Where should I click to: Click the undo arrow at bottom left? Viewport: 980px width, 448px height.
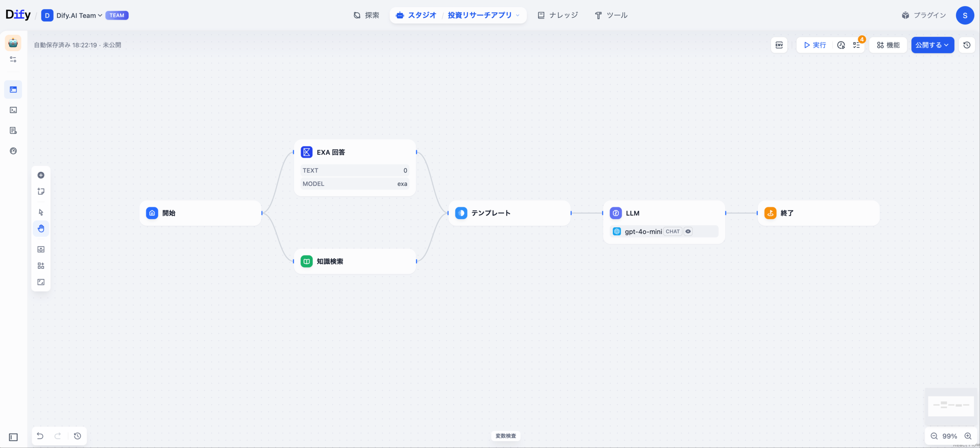(41, 436)
